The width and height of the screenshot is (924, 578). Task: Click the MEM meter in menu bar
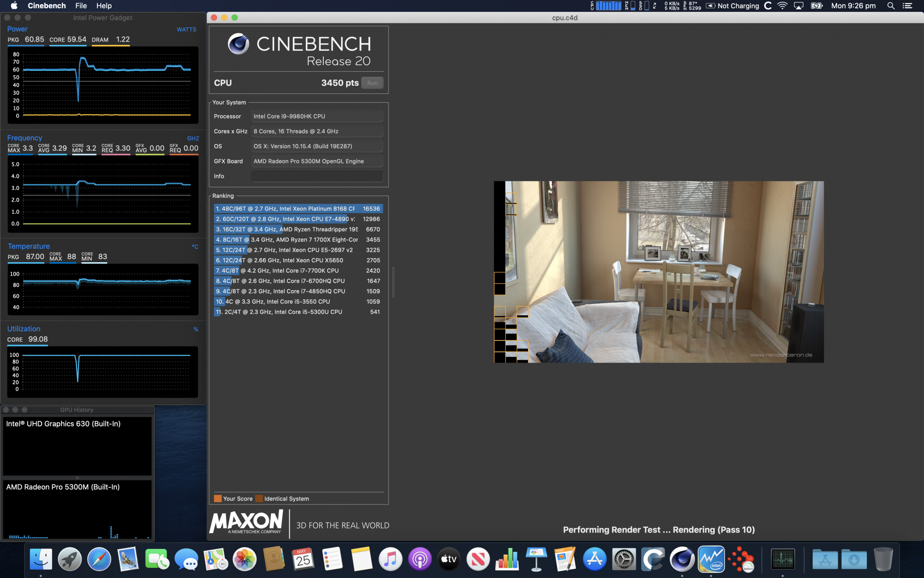[630, 6]
